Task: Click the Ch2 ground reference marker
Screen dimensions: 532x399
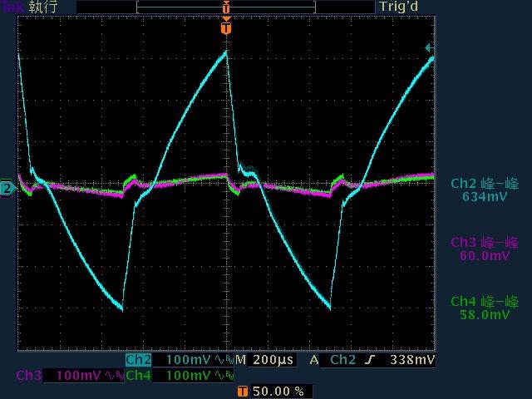Action: click(7, 189)
